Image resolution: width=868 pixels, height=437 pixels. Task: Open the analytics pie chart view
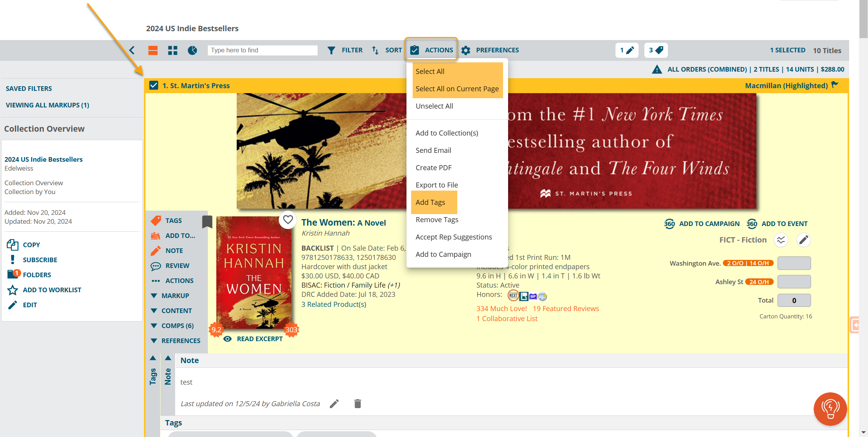[192, 50]
